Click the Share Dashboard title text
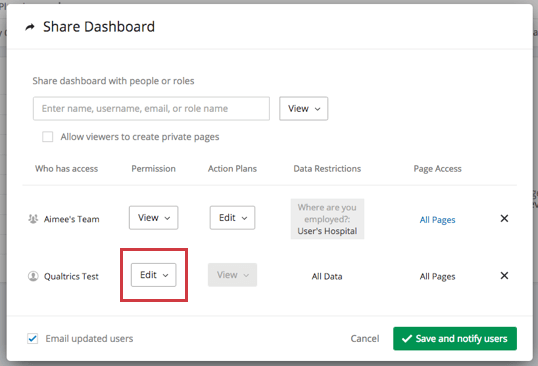Viewport: 538px width, 366px height. click(x=99, y=27)
